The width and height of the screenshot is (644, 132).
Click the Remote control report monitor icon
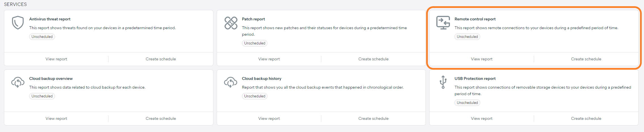443,23
